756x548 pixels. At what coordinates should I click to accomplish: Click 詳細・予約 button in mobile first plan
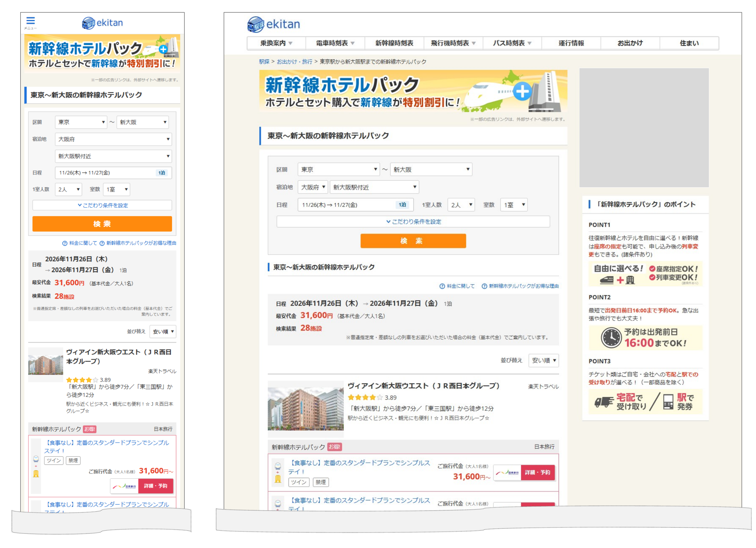[156, 486]
